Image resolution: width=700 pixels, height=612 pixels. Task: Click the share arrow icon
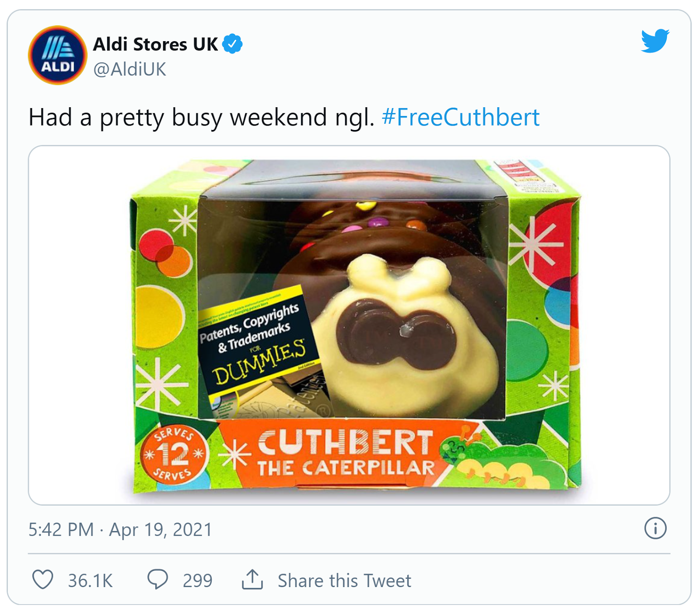click(x=252, y=580)
